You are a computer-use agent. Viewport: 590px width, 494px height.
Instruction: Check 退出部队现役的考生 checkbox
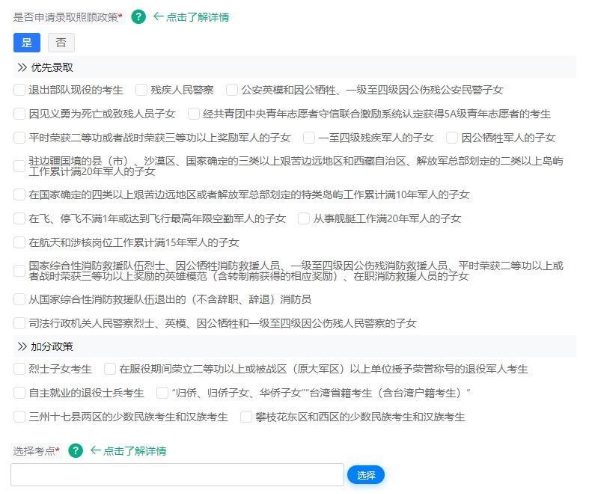tap(19, 90)
